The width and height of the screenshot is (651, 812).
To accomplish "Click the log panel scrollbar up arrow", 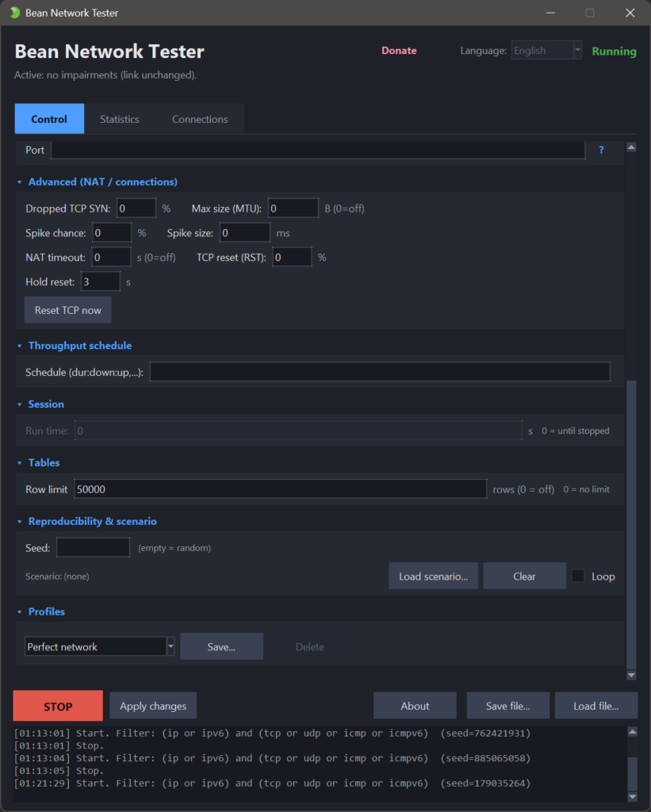I will [632, 732].
